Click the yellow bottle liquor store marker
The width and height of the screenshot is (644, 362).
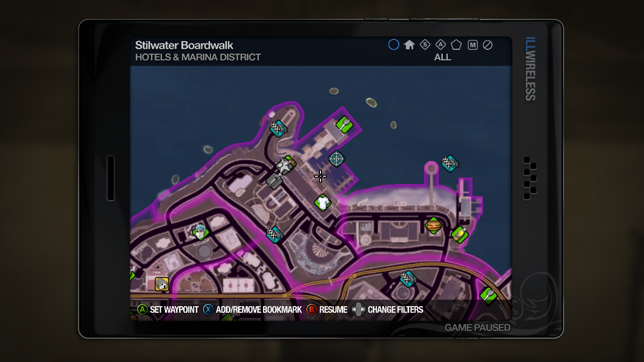(x=459, y=235)
